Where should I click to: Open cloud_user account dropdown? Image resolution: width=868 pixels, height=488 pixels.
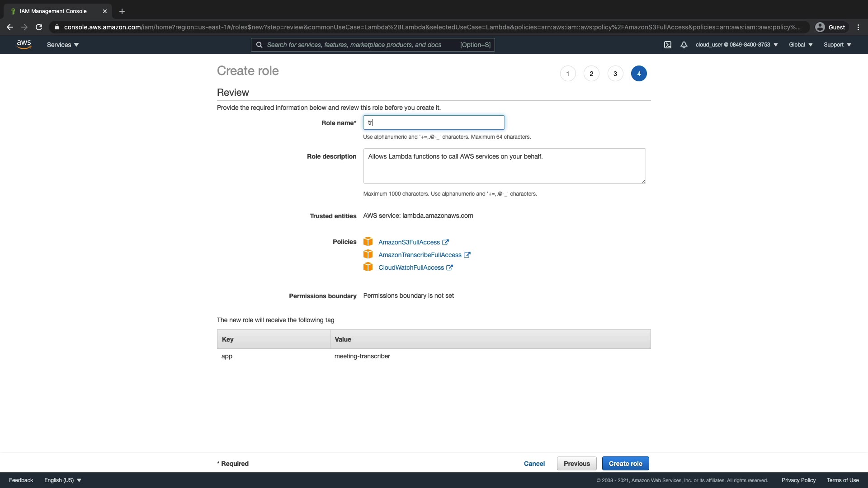coord(736,45)
